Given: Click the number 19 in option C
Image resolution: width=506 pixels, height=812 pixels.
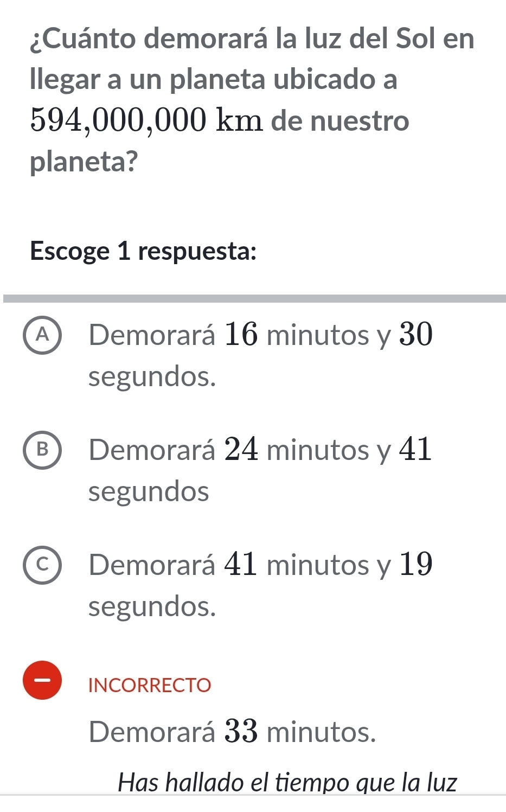Looking at the screenshot, I should tap(416, 564).
